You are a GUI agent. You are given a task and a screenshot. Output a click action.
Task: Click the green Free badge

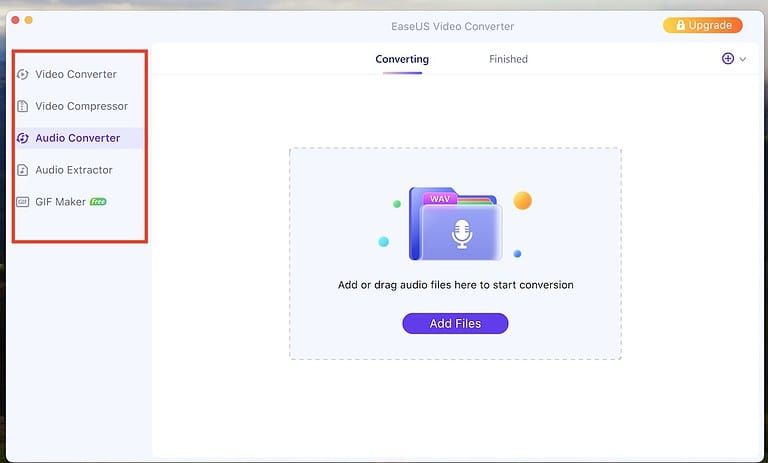click(x=98, y=202)
